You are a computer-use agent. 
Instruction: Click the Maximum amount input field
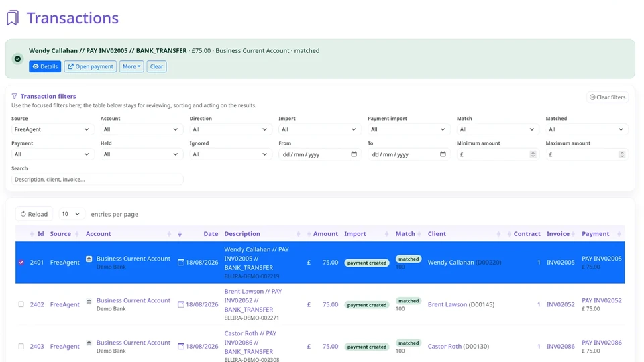coord(586,154)
